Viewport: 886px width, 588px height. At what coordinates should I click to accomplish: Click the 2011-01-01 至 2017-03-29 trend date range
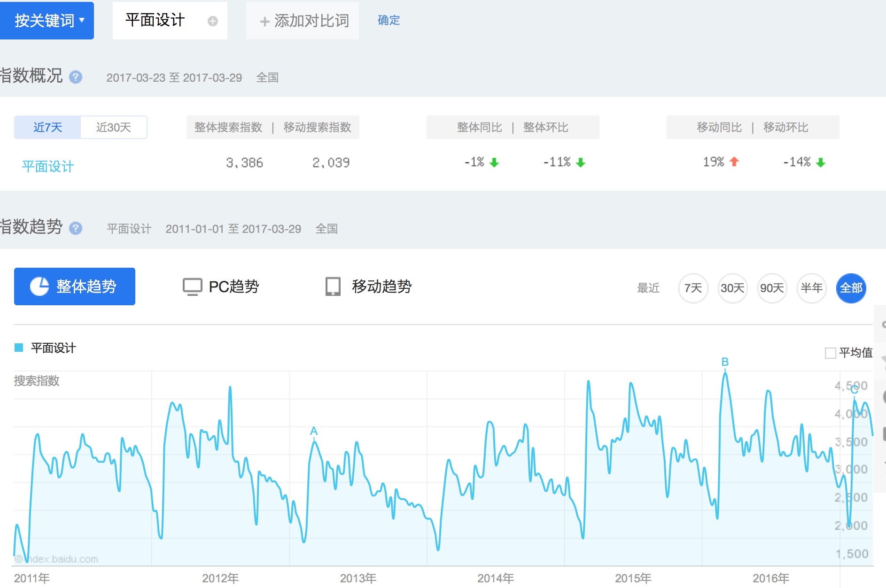[x=233, y=229]
